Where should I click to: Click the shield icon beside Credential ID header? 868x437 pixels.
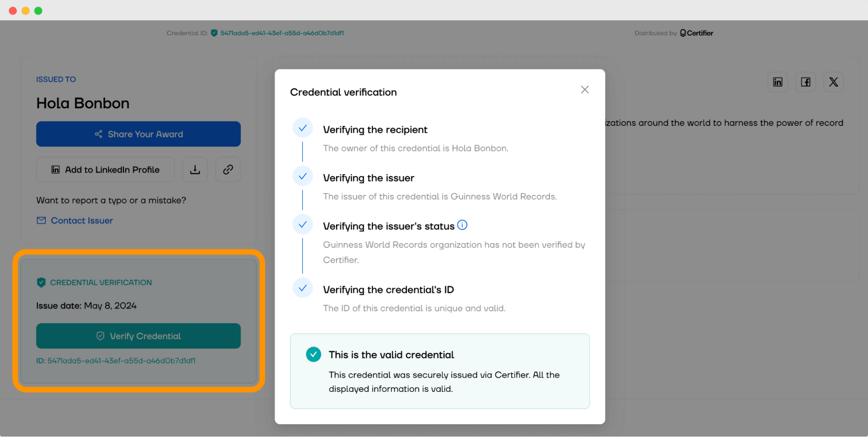tap(214, 33)
